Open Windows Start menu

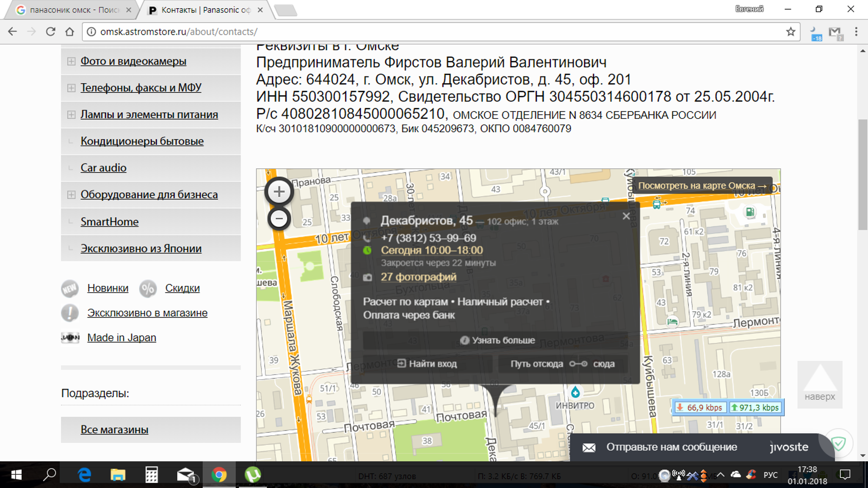(16, 475)
